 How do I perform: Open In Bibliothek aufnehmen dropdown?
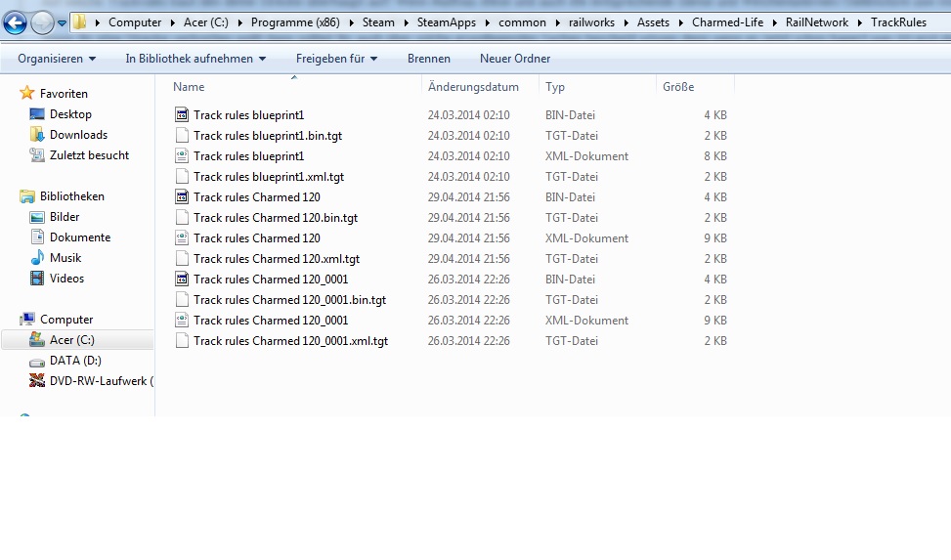[195, 59]
